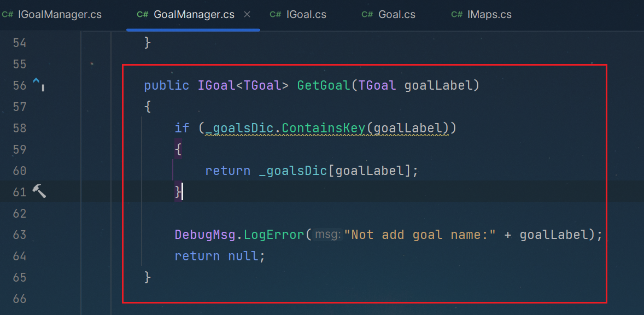Screen dimensions: 644x315
Task: Click the C# icon on GoalManager.cs tab
Action: click(143, 15)
